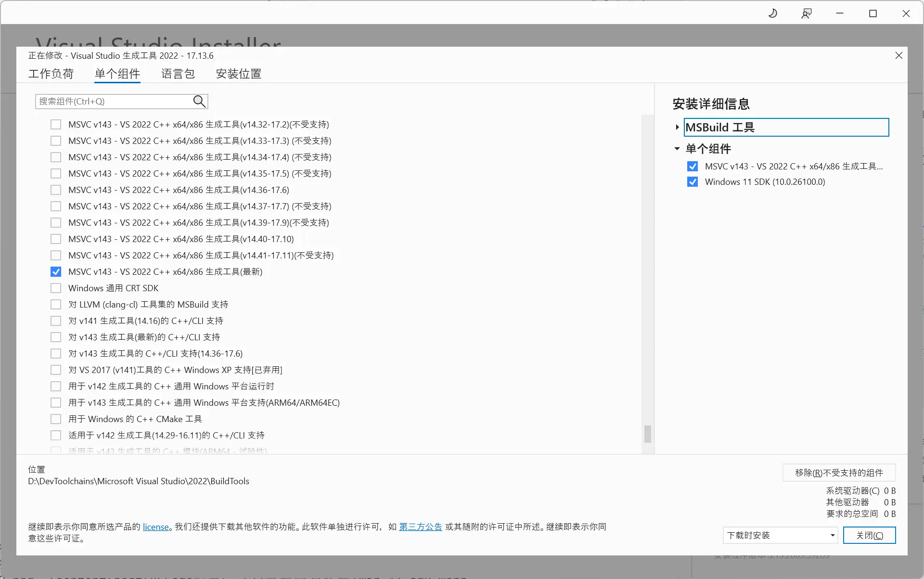Open the 第三方公告 link
Viewport: 924px width, 579px height.
pyautogui.click(x=421, y=527)
